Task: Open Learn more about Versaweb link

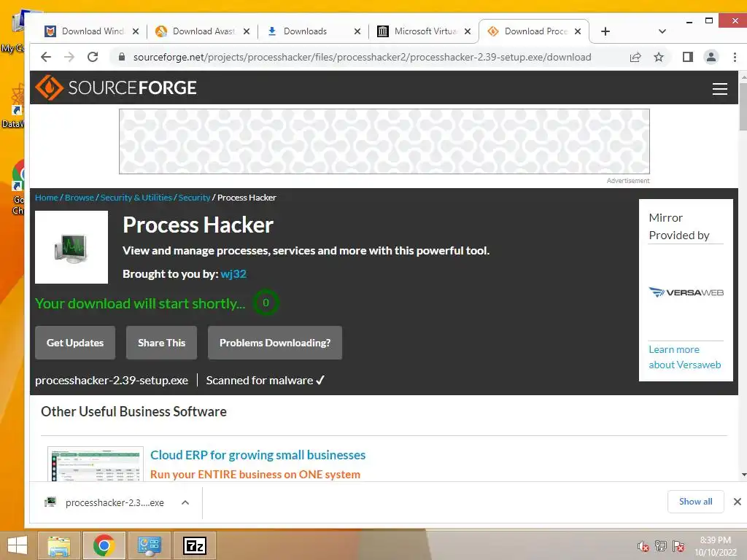Action: point(684,357)
